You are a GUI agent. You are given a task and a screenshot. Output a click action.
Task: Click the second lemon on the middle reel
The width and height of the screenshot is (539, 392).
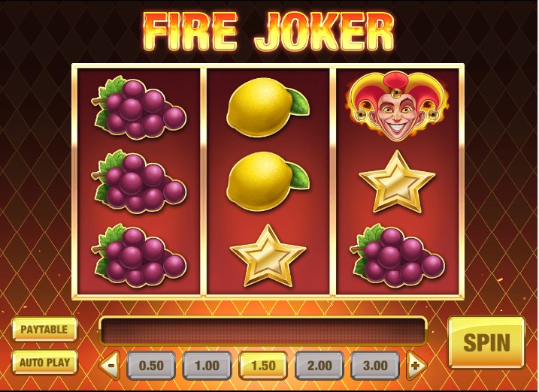coord(268,181)
